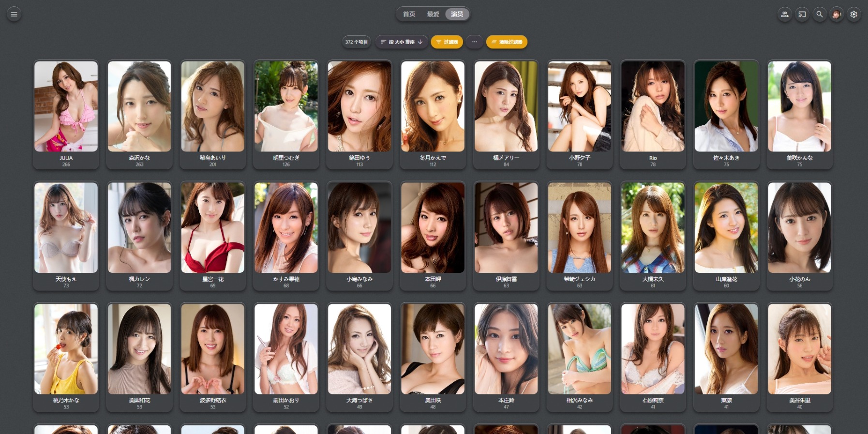Viewport: 868px width, 434px height.
Task: Click the 过滤器 filter button
Action: click(x=447, y=42)
